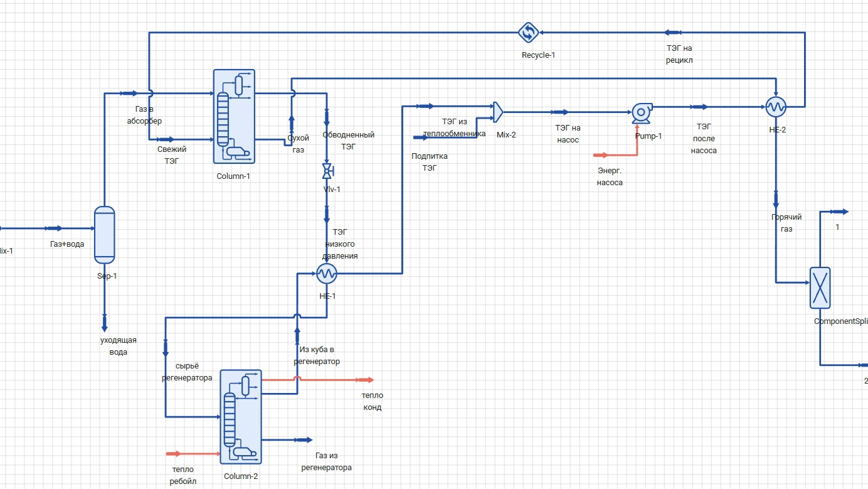Click the 'Обводненный ТЭГ' stream label
Image resolution: width=868 pixels, height=489 pixels.
coord(348,141)
